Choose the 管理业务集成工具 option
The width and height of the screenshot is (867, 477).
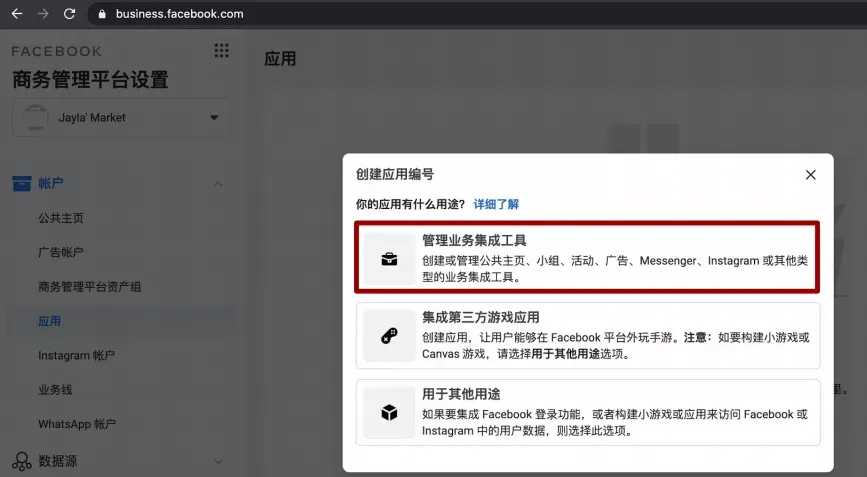tap(587, 257)
